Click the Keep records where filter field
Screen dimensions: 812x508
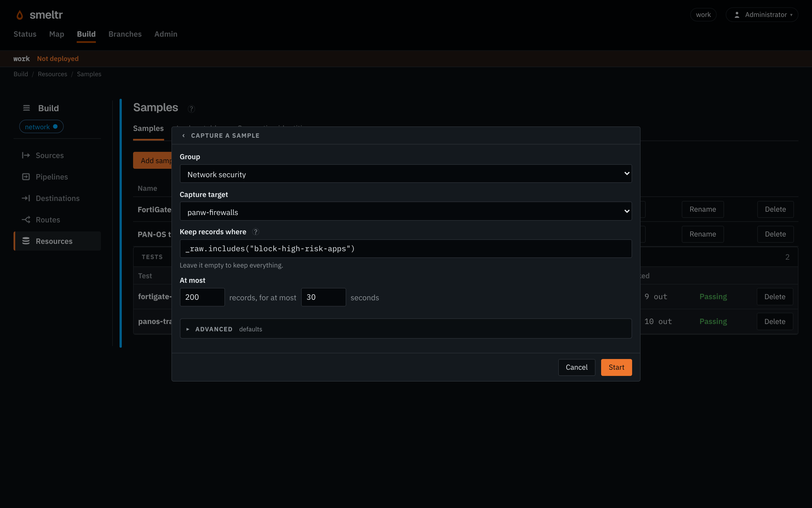click(406, 249)
